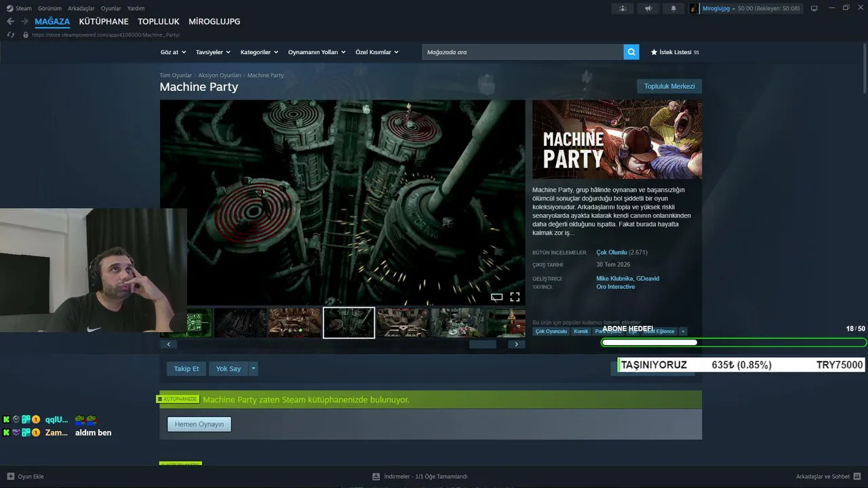
Task: Open the Yardım menu
Action: [x=136, y=8]
